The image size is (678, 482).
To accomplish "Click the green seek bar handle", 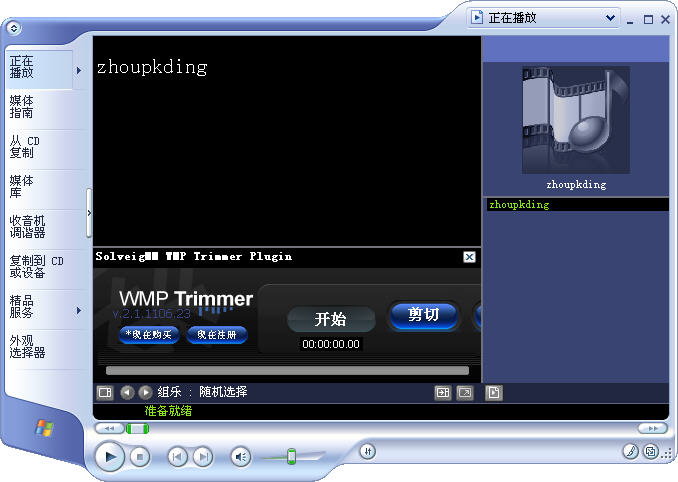I will coord(138,428).
